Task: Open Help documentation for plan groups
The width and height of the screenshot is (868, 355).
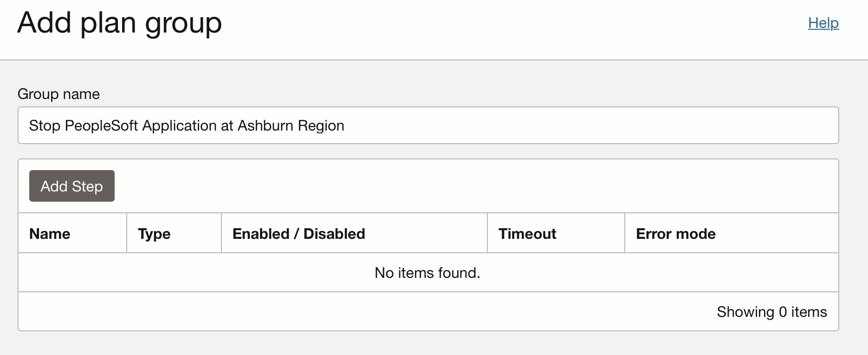Action: click(x=823, y=23)
